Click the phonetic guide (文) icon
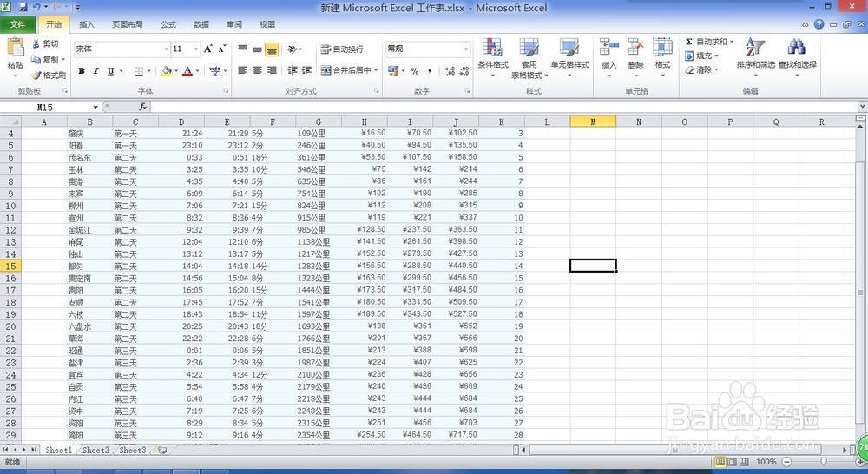This screenshot has width=868, height=474. [214, 71]
